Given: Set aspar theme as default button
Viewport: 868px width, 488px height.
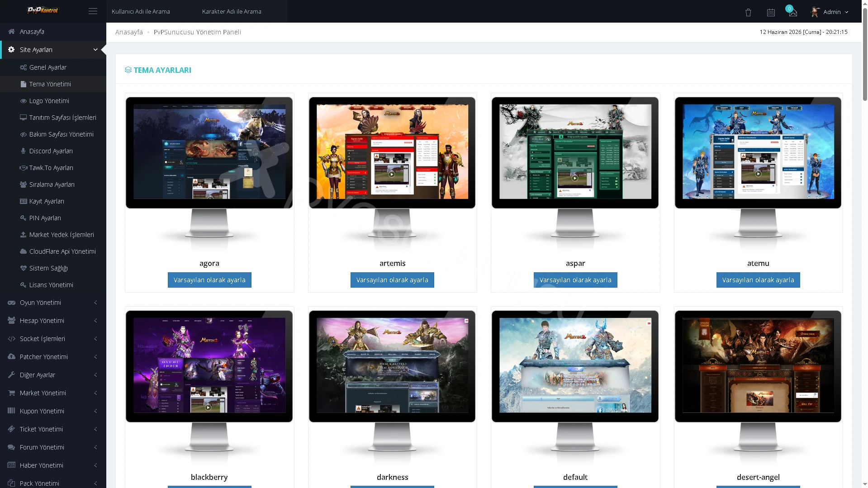Looking at the screenshot, I should pos(575,280).
